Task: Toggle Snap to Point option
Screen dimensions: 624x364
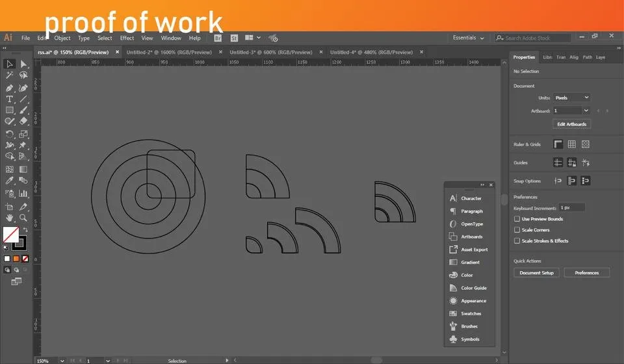Action: [x=558, y=181]
